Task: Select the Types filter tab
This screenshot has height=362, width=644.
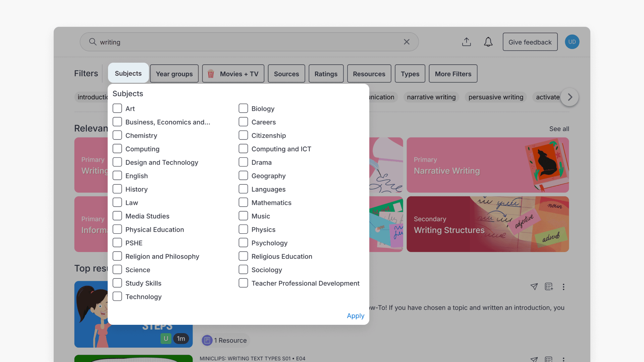Action: 410,73
